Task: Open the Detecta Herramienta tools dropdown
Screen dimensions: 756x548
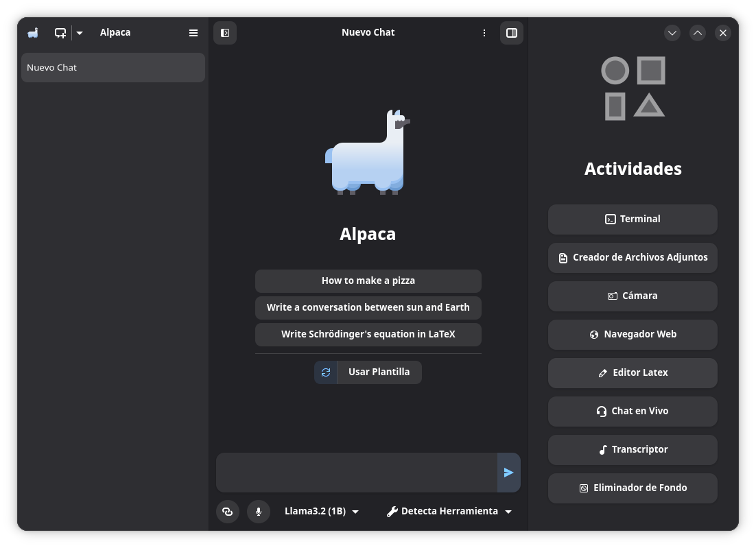Action: pos(449,512)
